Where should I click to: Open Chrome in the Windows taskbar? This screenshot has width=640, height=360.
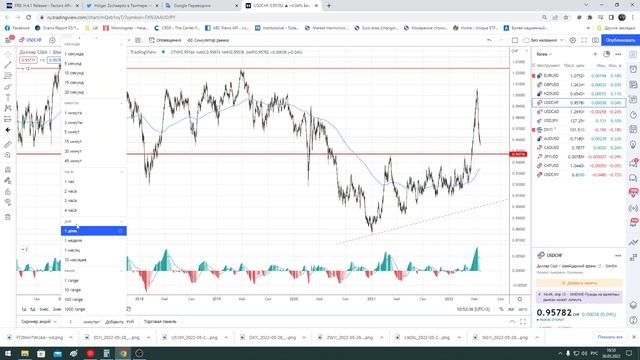(123, 353)
